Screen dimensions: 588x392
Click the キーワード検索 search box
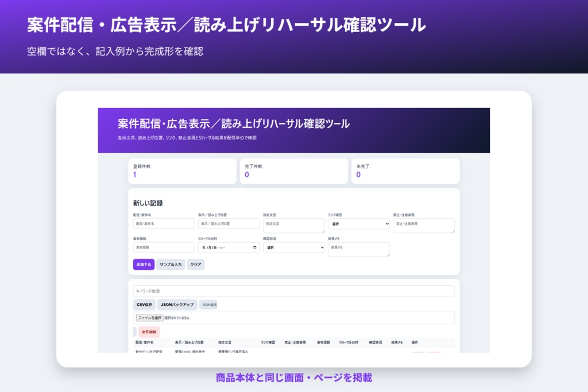(x=294, y=291)
